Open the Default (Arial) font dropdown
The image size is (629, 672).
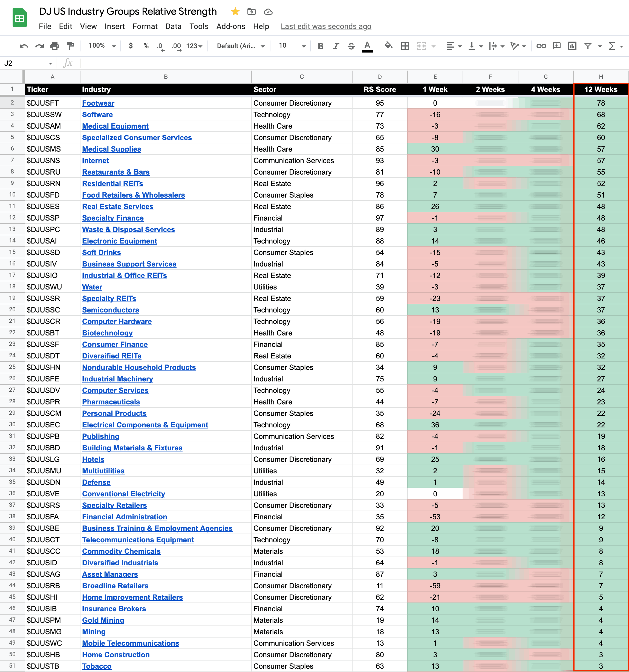point(241,46)
